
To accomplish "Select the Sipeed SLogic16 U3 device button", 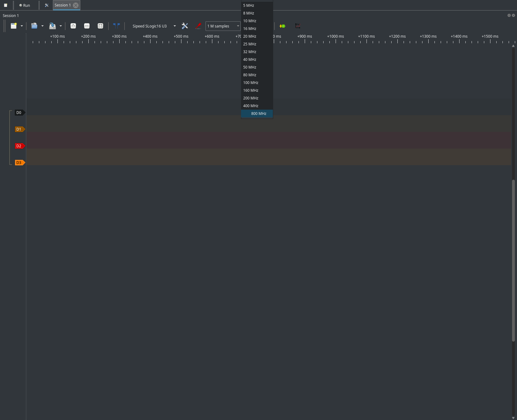I will (150, 26).
